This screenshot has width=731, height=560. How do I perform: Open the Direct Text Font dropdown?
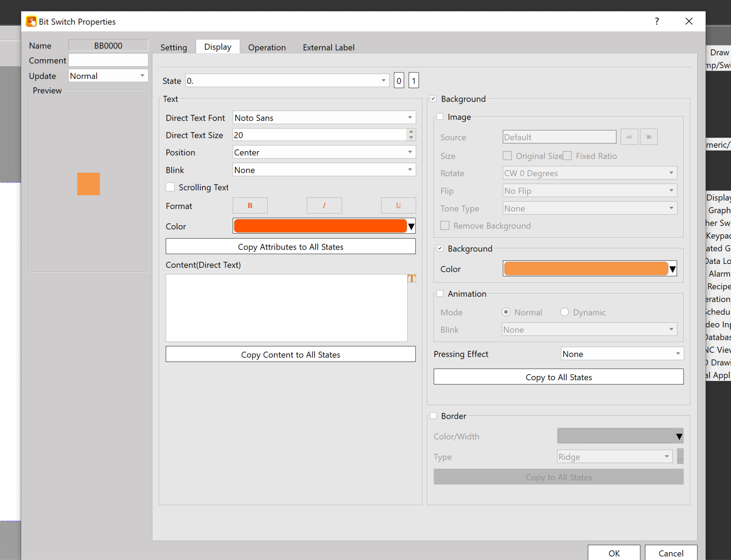324,118
